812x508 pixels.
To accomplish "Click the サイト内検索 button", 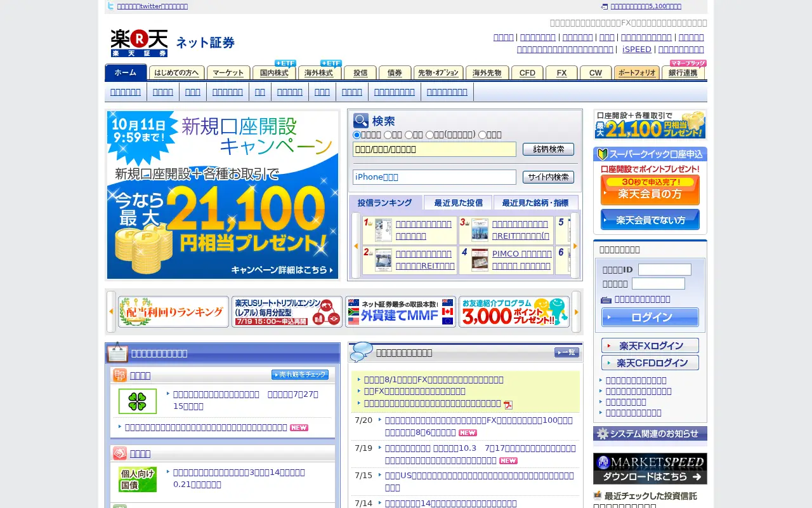I will 548,177.
